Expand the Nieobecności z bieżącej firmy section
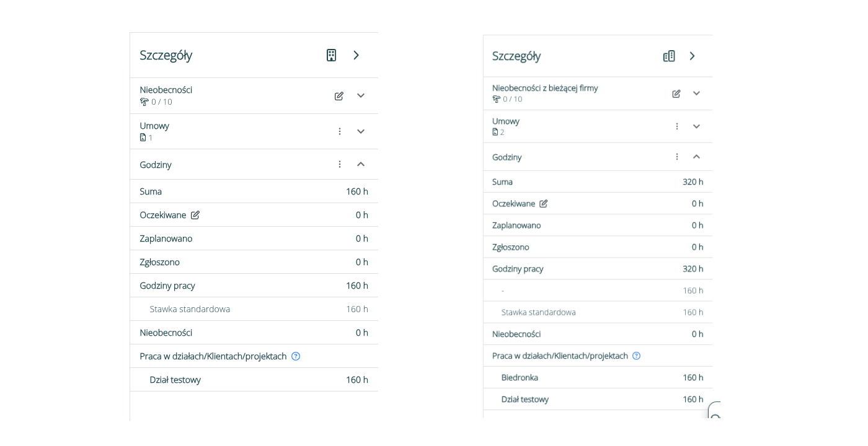 click(696, 94)
